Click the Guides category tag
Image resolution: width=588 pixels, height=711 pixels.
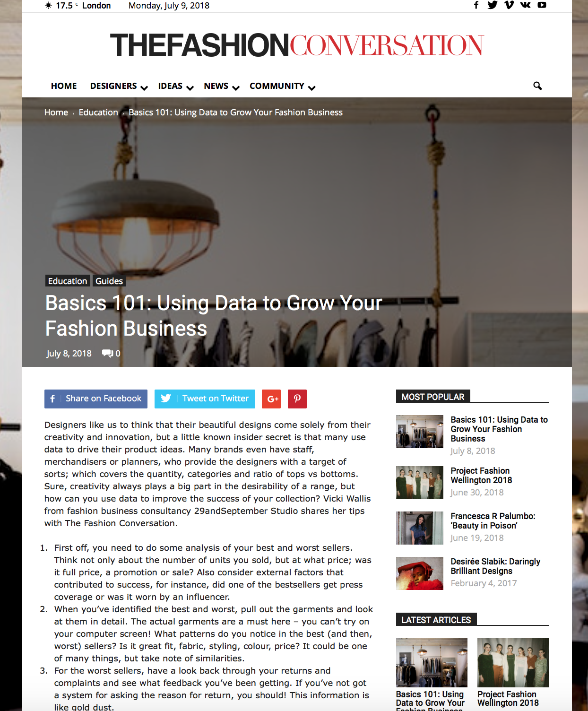pyautogui.click(x=109, y=281)
